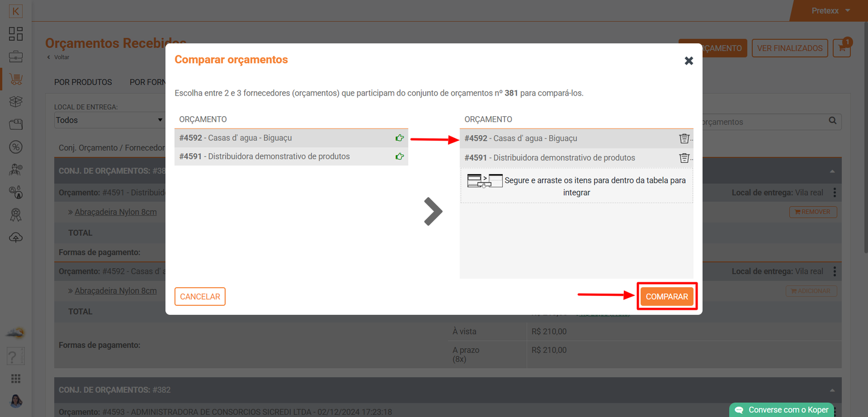
Task: Open the Pretexx account dropdown
Action: click(x=830, y=11)
